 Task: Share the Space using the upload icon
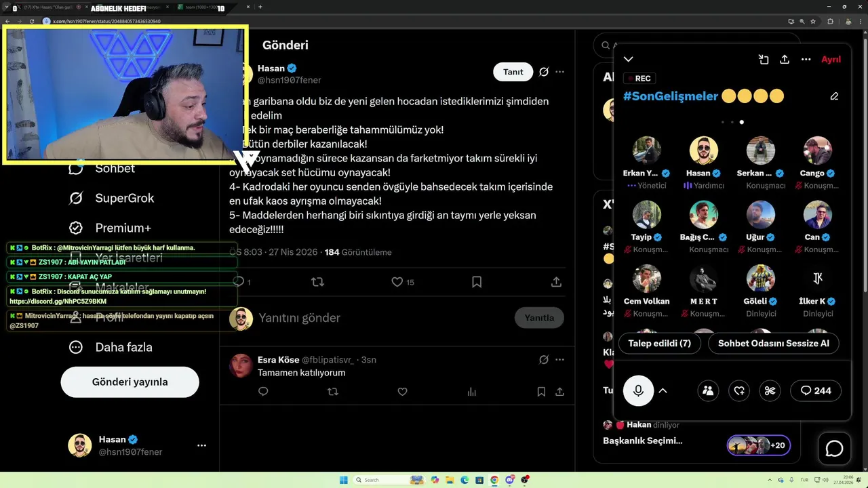tap(785, 60)
